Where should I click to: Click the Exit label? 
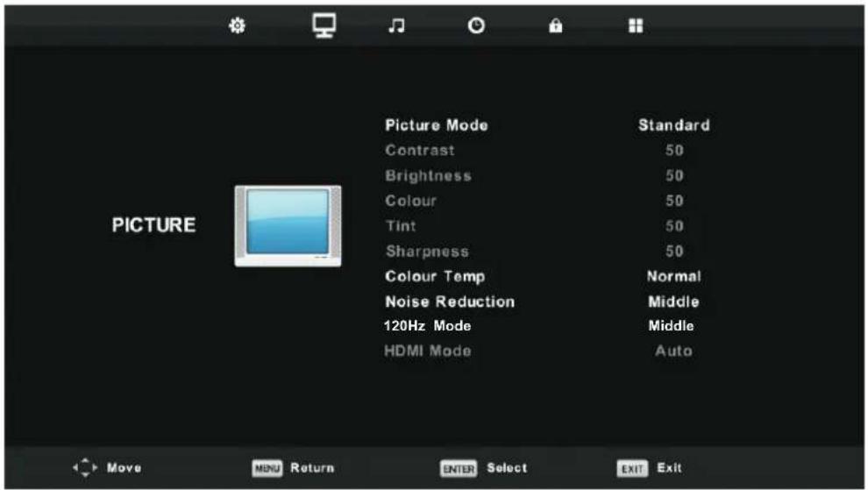(669, 468)
